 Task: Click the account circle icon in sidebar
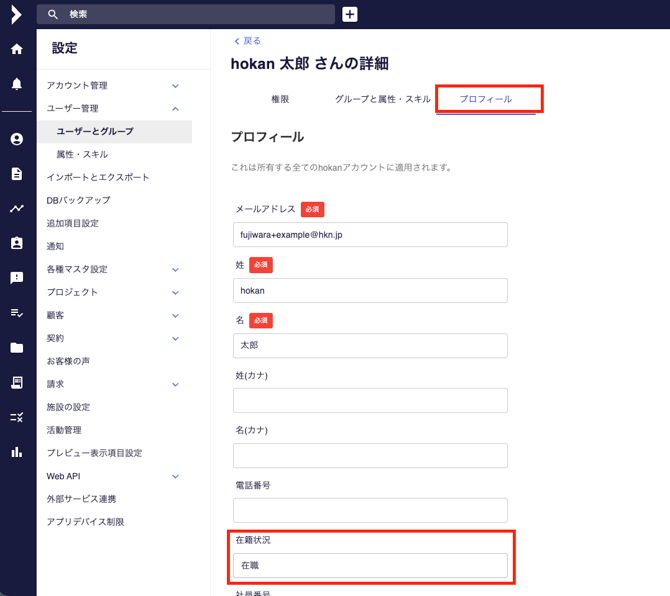pyautogui.click(x=16, y=140)
